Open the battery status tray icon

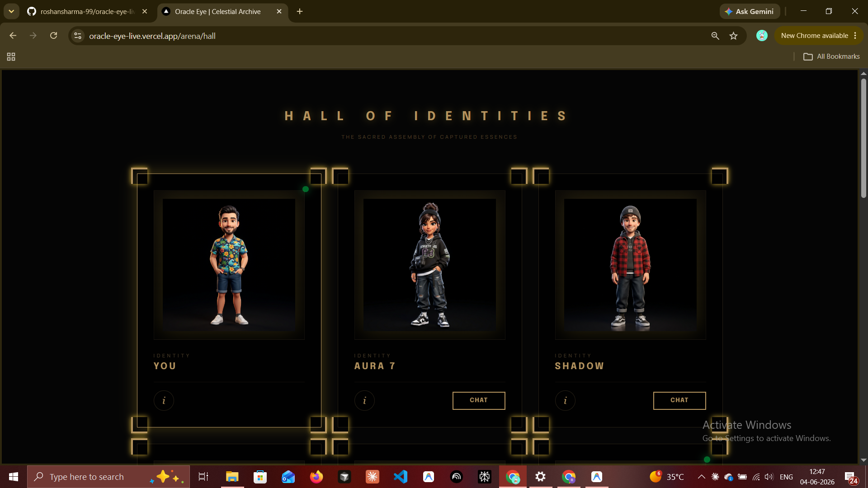pyautogui.click(x=742, y=477)
